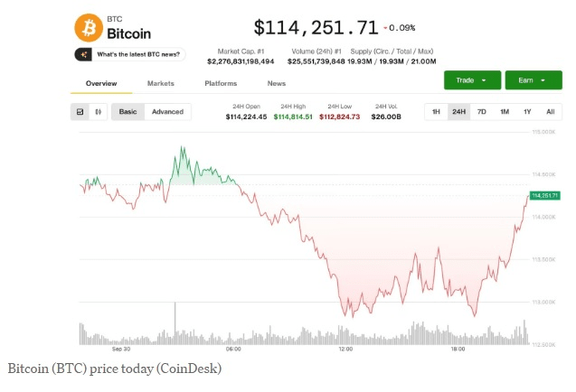
Task: Expand the Earn dropdown
Action: [532, 80]
